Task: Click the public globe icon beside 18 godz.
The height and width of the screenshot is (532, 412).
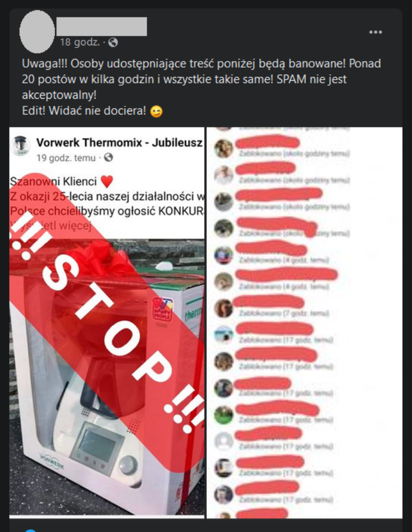Action: [x=113, y=43]
